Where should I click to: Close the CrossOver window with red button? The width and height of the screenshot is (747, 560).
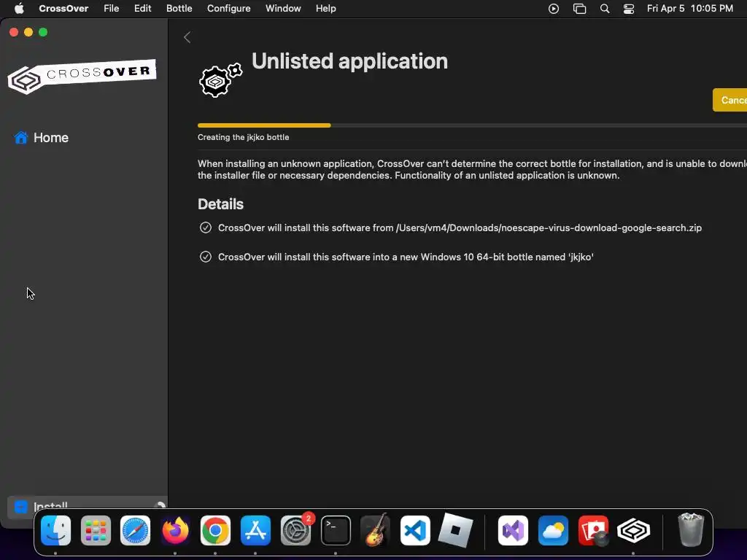pyautogui.click(x=14, y=32)
